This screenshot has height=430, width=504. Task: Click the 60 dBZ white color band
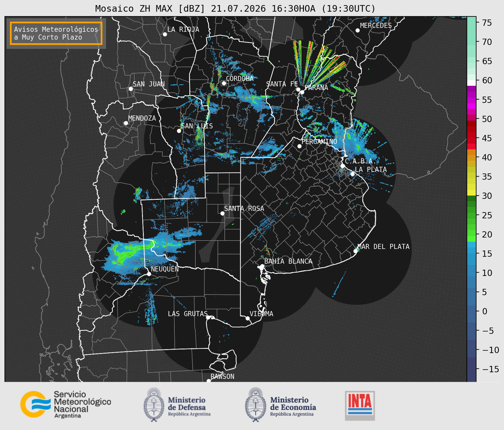[471, 83]
